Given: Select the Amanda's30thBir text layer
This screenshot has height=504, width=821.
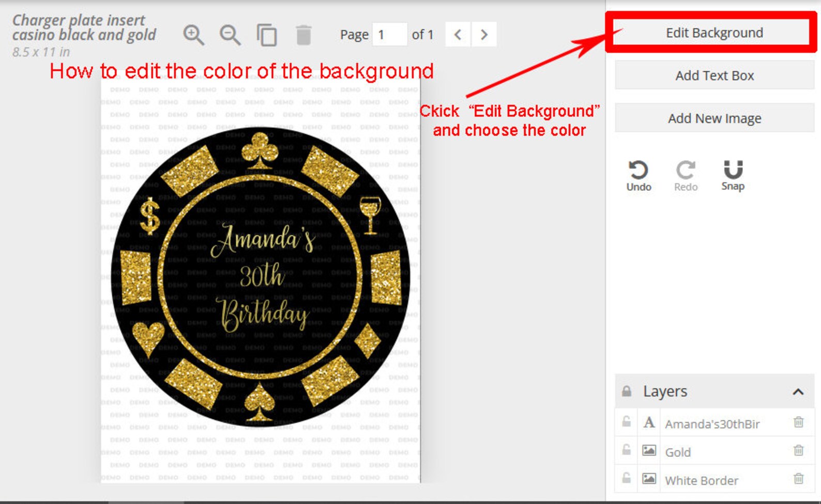Looking at the screenshot, I should point(712,424).
